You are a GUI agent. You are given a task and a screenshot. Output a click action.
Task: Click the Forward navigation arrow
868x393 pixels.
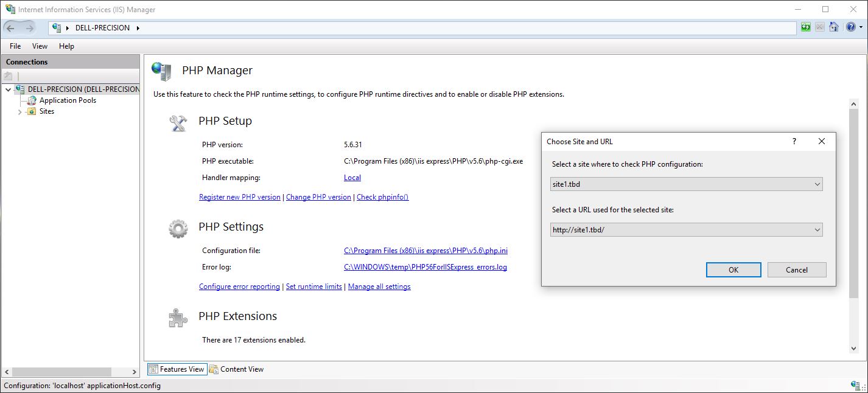(x=29, y=28)
